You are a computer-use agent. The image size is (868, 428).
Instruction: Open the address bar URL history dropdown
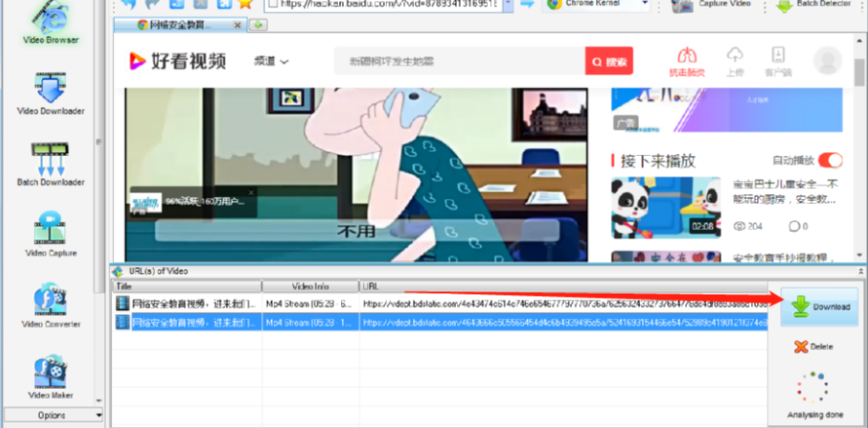pyautogui.click(x=509, y=5)
